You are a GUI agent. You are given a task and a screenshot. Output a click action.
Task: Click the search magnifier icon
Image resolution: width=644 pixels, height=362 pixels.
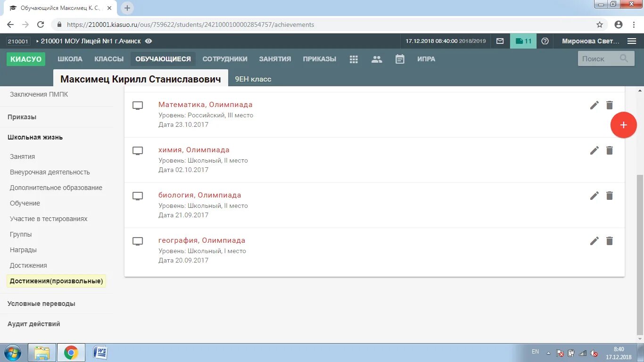tap(624, 58)
